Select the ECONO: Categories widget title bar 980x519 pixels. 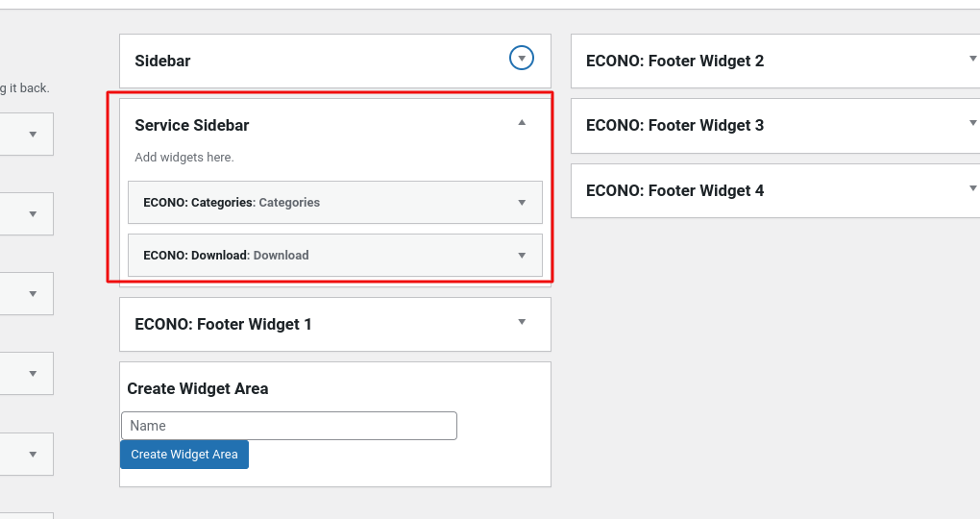click(x=335, y=203)
